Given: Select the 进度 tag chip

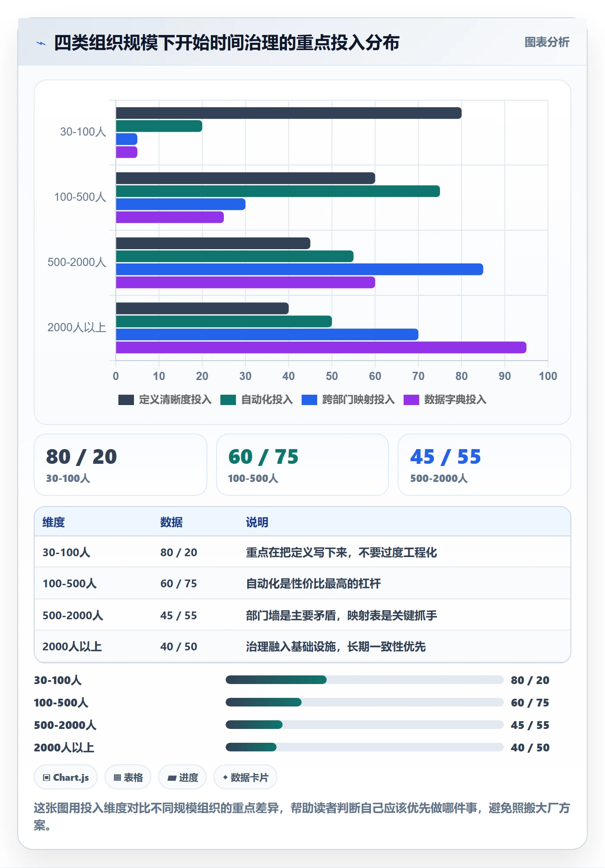Looking at the screenshot, I should coord(182,777).
